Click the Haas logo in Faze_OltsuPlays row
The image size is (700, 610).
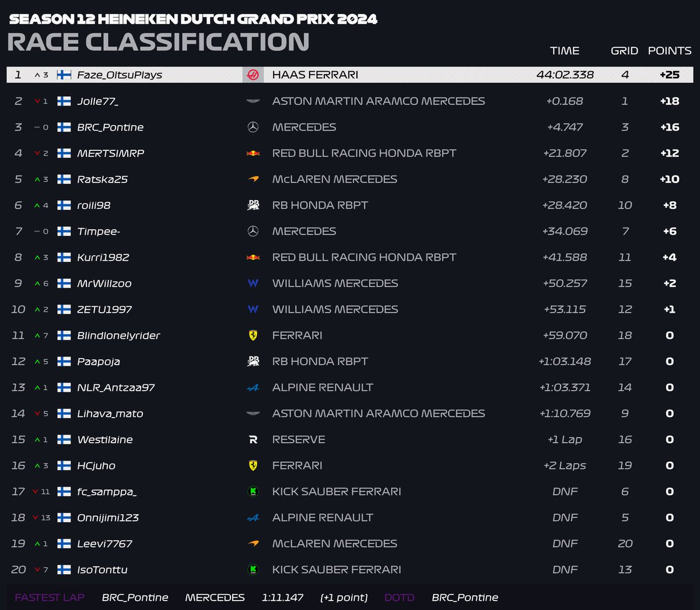coord(253,75)
